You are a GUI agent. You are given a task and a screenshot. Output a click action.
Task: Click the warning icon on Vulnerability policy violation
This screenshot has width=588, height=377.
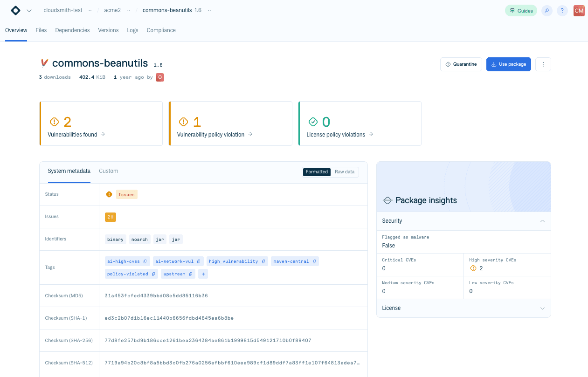pos(183,122)
